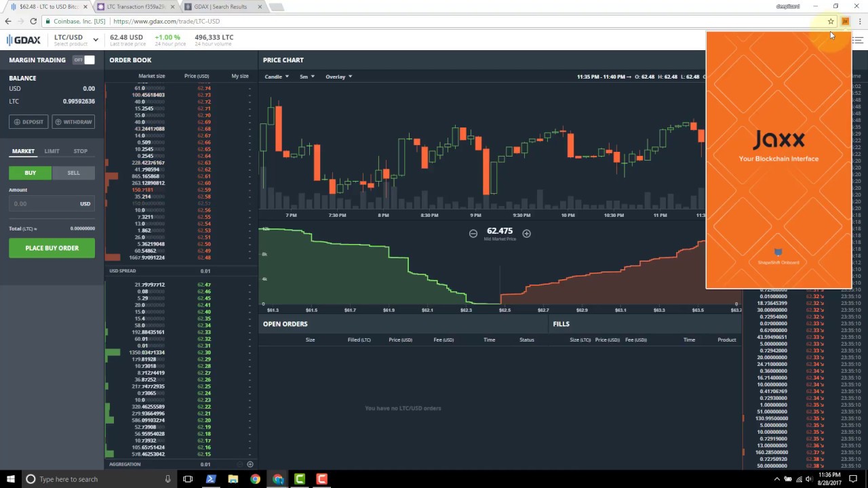Click the Jaxx logo in popup
This screenshot has width=868, height=488.
coord(778,140)
